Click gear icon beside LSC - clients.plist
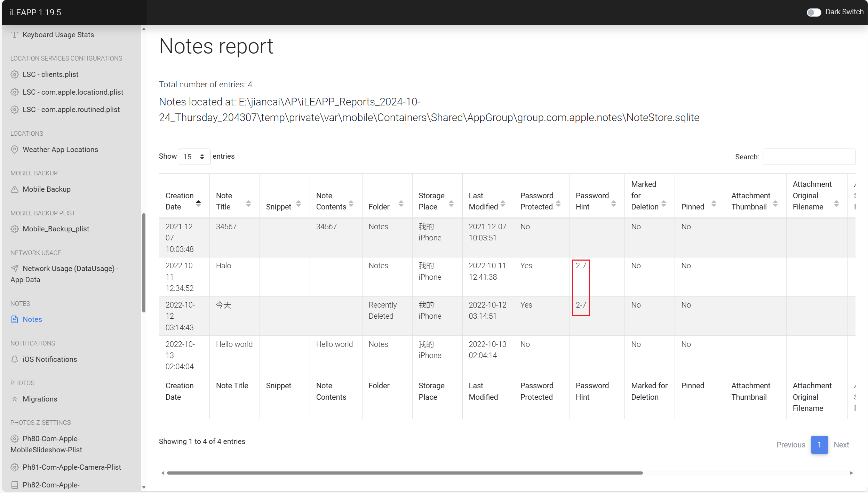The width and height of the screenshot is (868, 493). (x=15, y=74)
